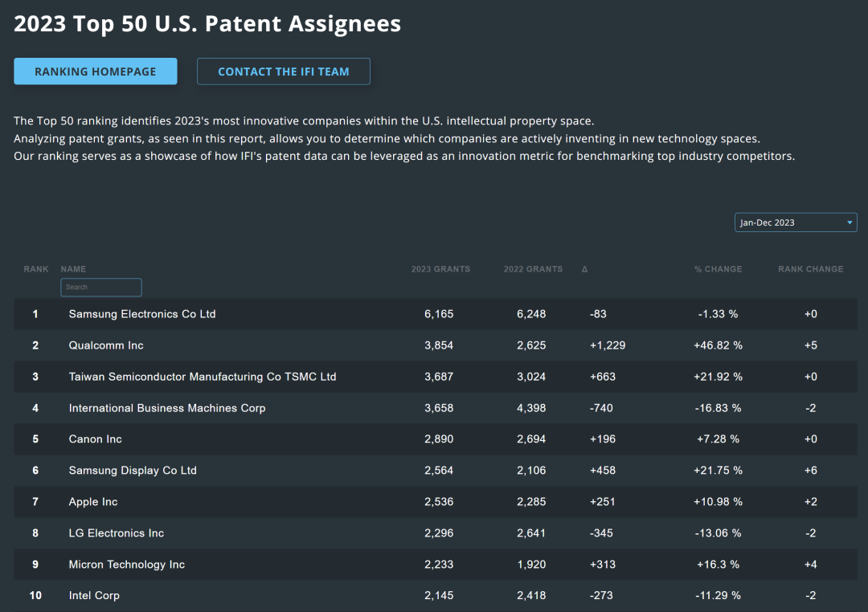Click Micron delta value +313
Screen dimensions: 868x612
pyautogui.click(x=603, y=565)
